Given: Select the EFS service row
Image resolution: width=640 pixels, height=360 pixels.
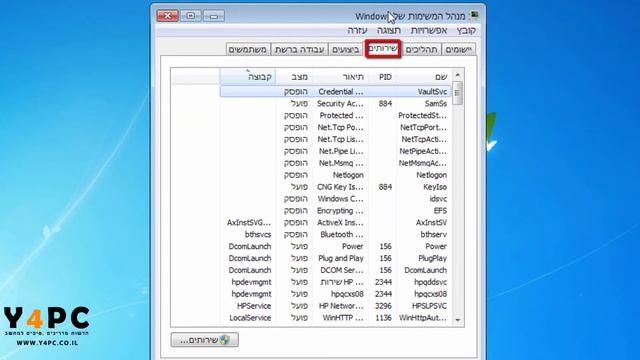Looking at the screenshot, I should [336, 211].
